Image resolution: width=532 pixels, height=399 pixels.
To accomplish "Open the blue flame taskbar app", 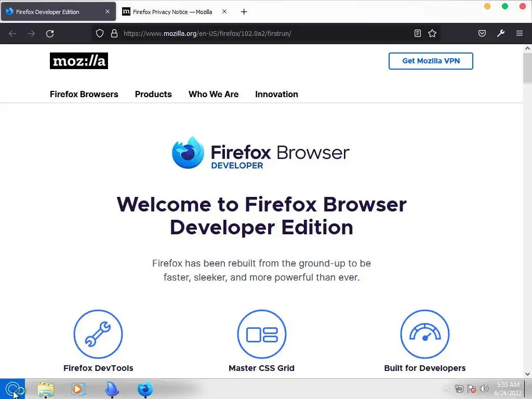I will (112, 389).
